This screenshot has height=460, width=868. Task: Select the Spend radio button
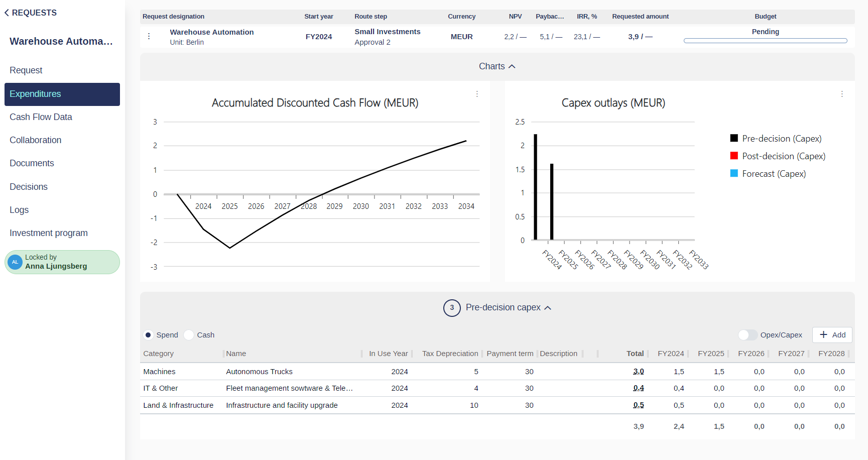(148, 335)
